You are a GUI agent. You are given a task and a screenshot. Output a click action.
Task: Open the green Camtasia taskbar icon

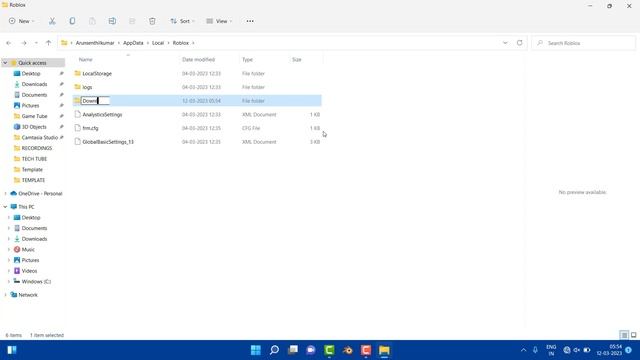point(329,350)
